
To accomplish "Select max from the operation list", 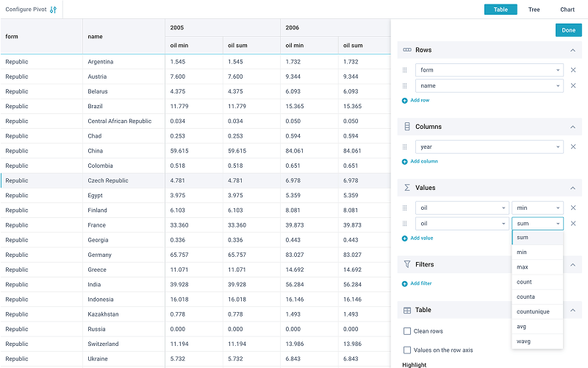I will (537, 267).
